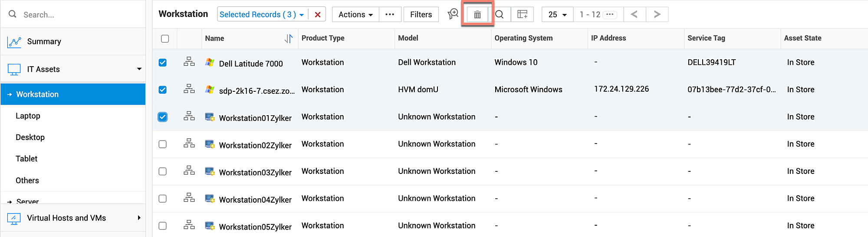Check the Workstation02Zylker row checkbox

(x=163, y=144)
